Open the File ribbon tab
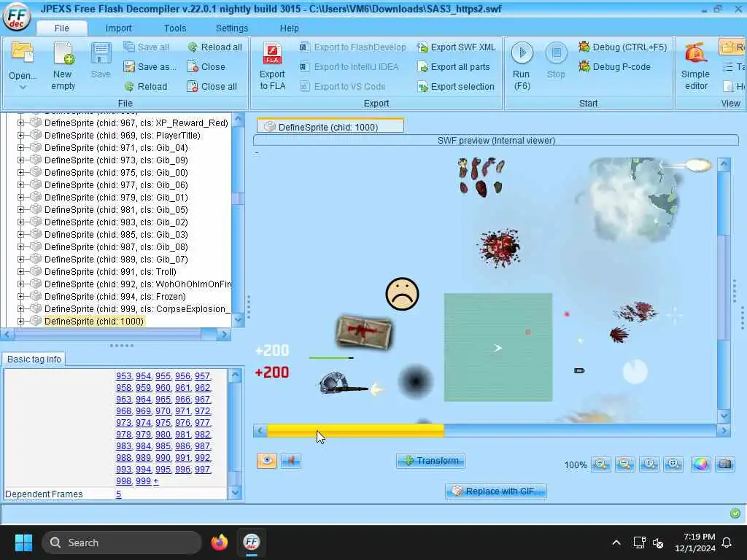 [x=61, y=28]
